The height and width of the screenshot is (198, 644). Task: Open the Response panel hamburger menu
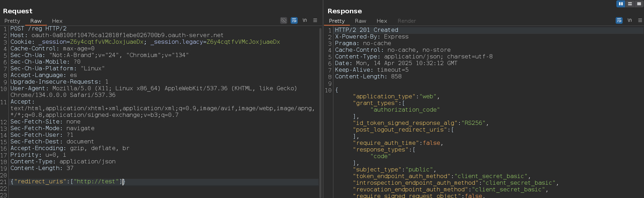(x=640, y=21)
